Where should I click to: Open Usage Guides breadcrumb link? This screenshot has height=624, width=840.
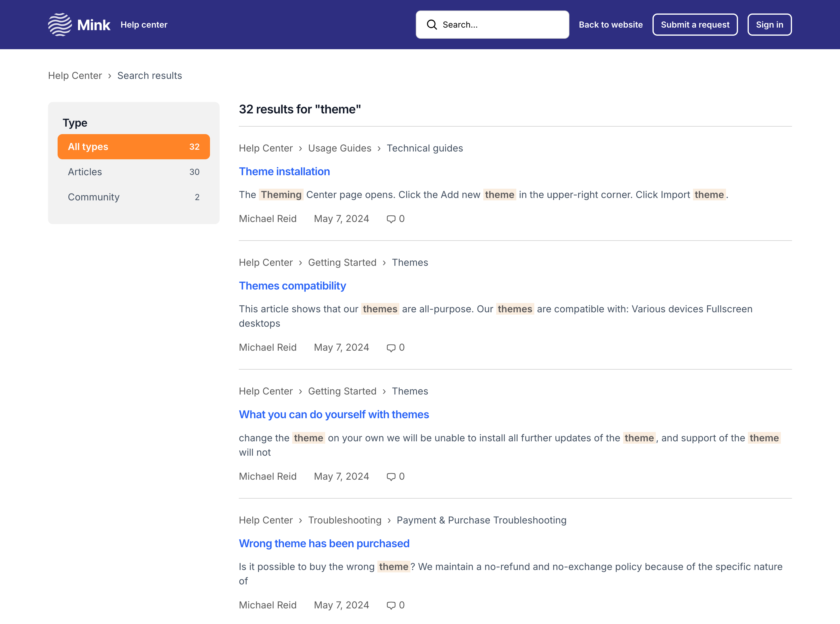tap(340, 148)
